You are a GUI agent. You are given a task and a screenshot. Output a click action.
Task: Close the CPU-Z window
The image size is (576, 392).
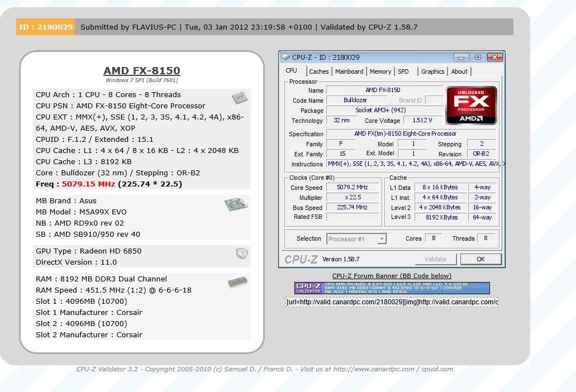(495, 58)
